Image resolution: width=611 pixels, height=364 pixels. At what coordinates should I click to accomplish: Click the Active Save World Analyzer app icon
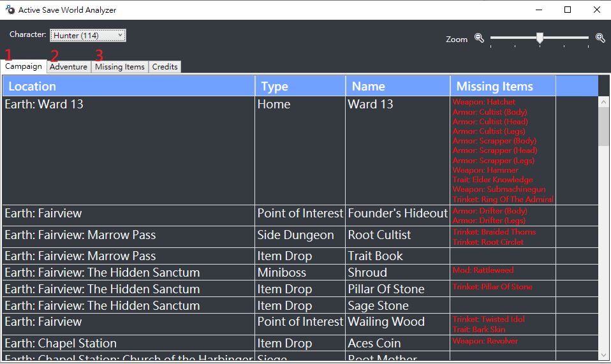tap(10, 10)
